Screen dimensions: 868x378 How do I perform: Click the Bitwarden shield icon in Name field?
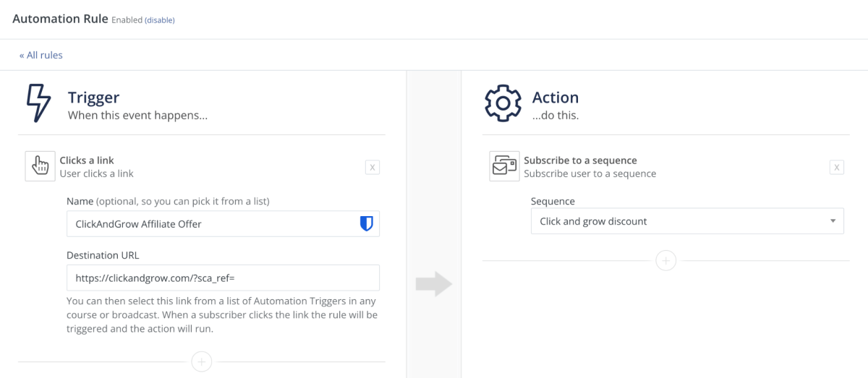pos(367,224)
